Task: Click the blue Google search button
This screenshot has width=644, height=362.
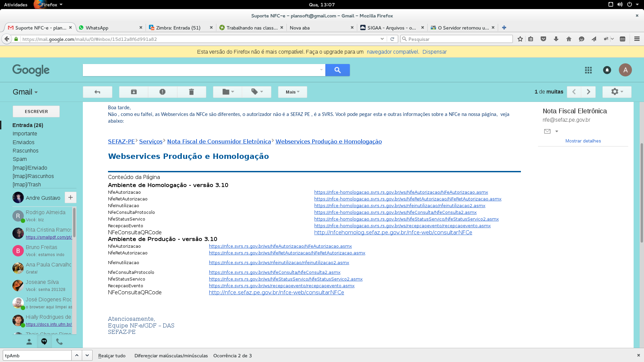Action: pyautogui.click(x=337, y=70)
